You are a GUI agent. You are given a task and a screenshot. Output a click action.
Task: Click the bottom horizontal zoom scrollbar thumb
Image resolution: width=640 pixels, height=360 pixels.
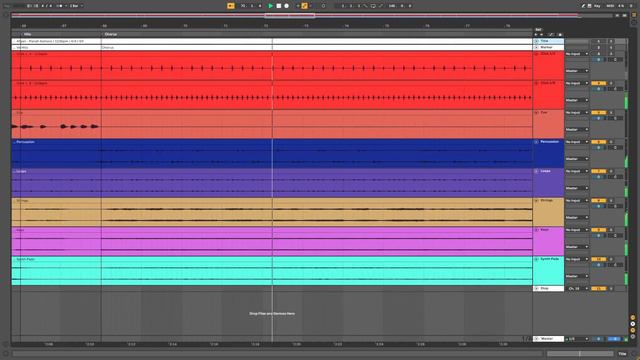point(580,353)
